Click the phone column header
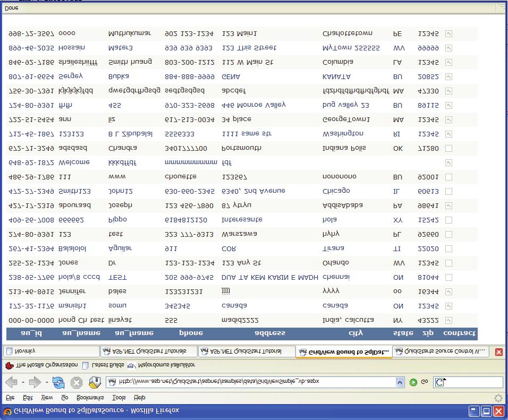 coord(191,333)
